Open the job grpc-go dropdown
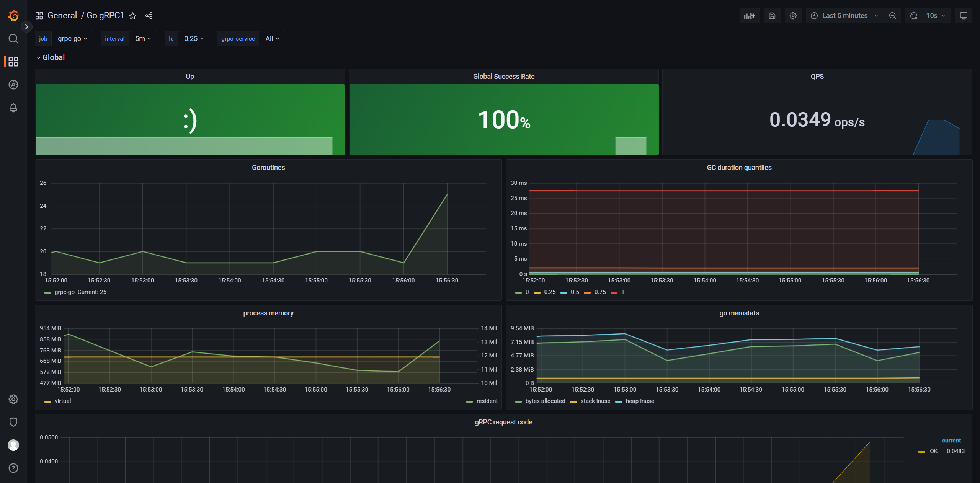Image resolution: width=980 pixels, height=483 pixels. click(x=73, y=39)
